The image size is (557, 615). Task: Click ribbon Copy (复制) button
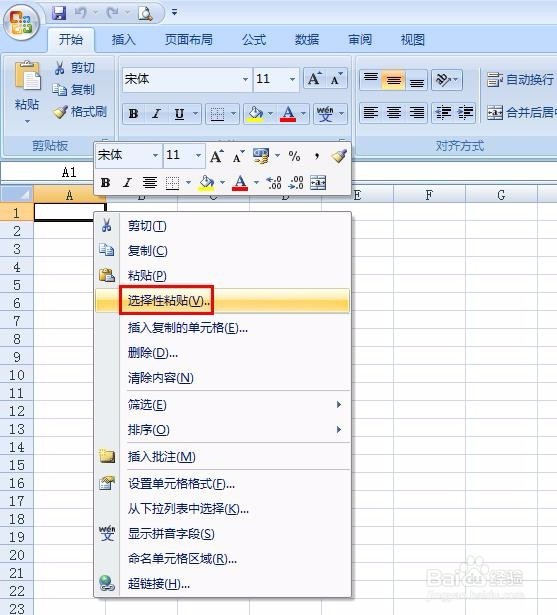point(74,89)
